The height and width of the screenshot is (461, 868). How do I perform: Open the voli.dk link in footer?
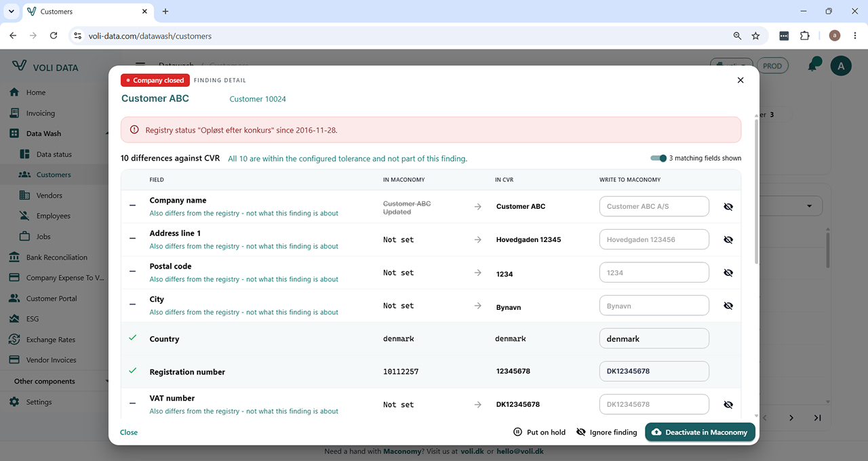[x=472, y=451]
